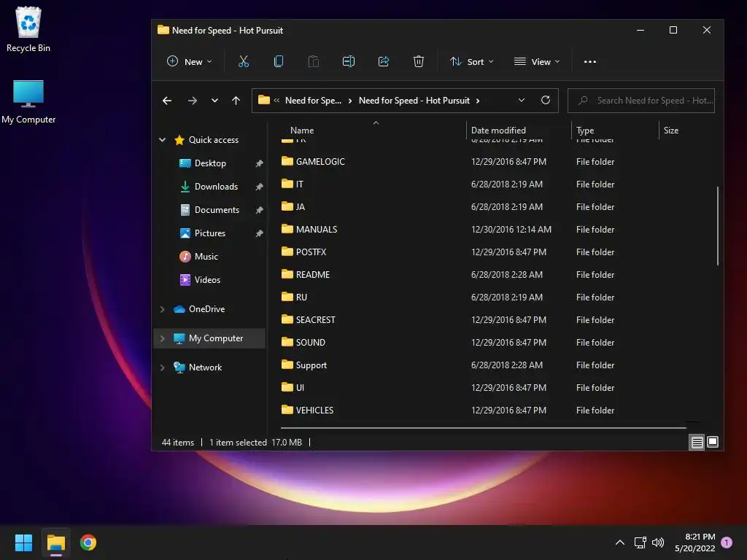Open the network tray icon
Image resolution: width=747 pixels, height=560 pixels.
tap(640, 542)
